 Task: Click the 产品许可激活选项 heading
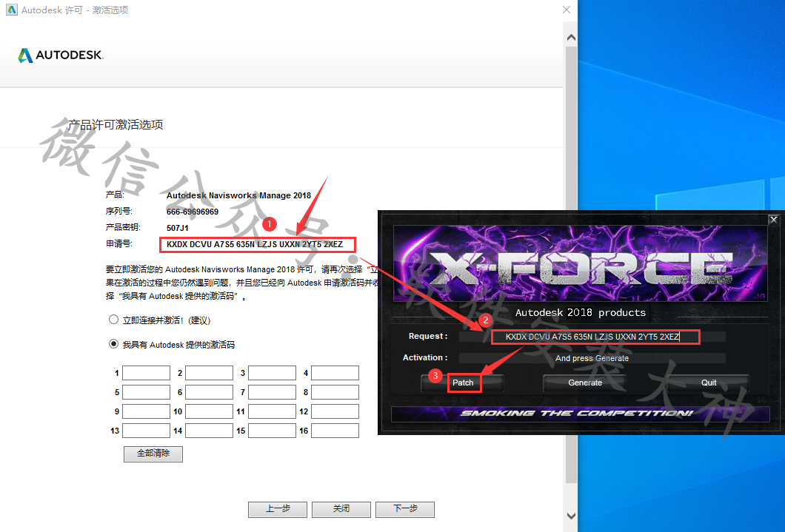pyautogui.click(x=116, y=124)
